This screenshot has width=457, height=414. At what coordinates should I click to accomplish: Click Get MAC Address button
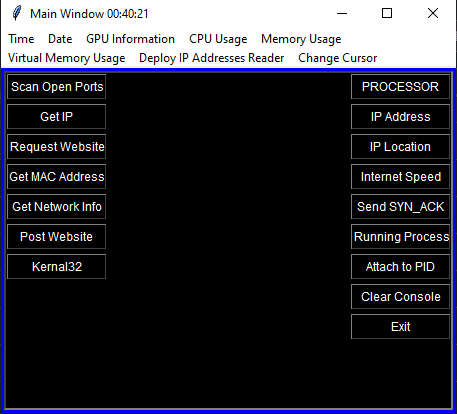(56, 177)
